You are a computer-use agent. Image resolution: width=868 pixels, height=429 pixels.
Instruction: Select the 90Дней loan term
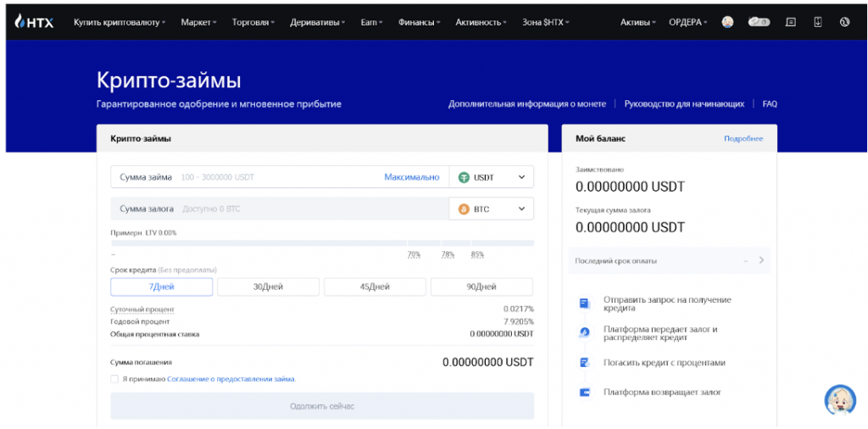(481, 287)
